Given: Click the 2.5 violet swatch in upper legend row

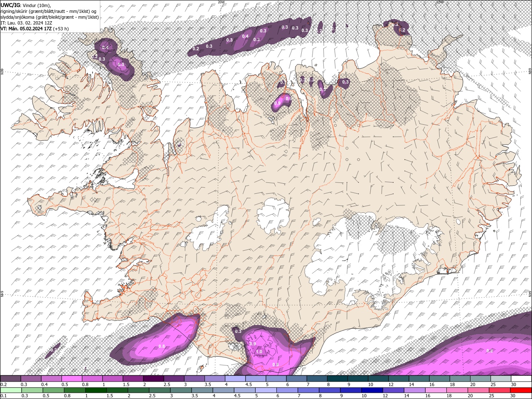Looking at the screenshot, I should (174, 379).
